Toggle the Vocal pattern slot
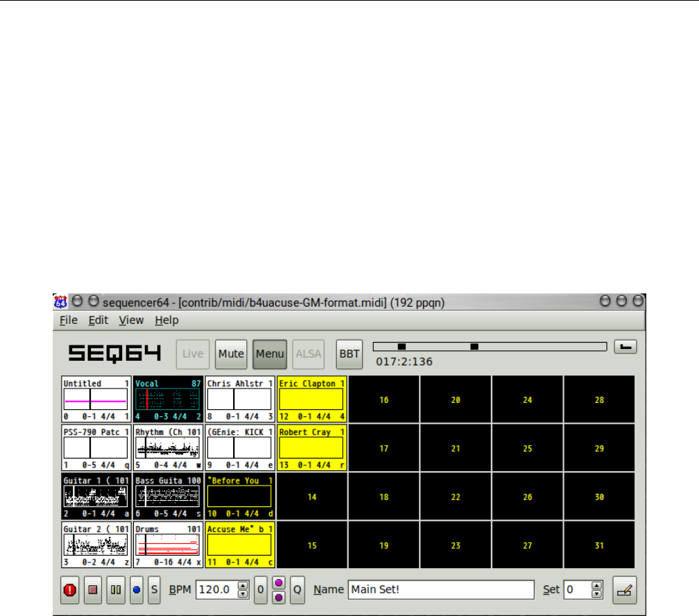Viewport: 699px width, 616px height. pyautogui.click(x=168, y=399)
